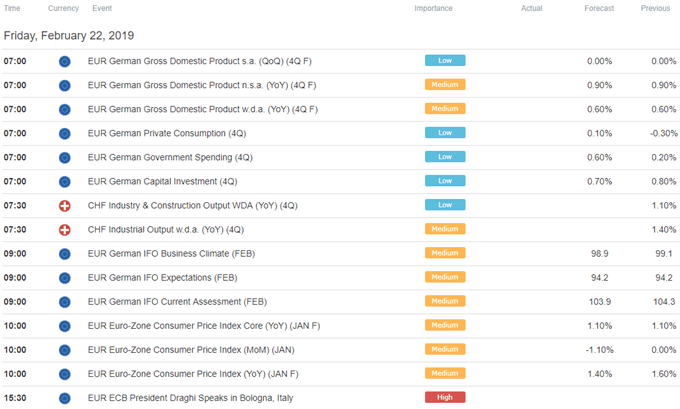Click Medium badge for CHF Industrial Output

(x=445, y=229)
